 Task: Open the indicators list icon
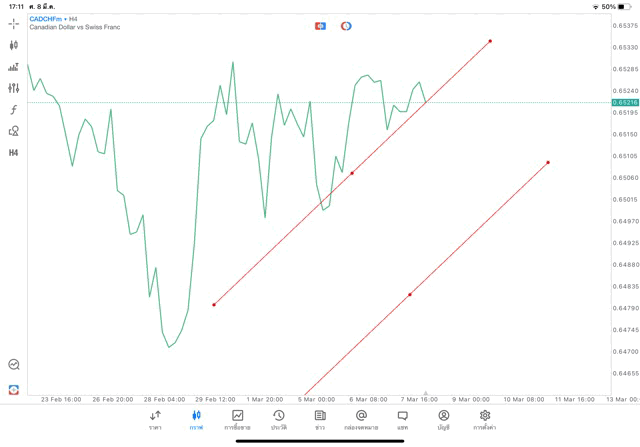(14, 67)
